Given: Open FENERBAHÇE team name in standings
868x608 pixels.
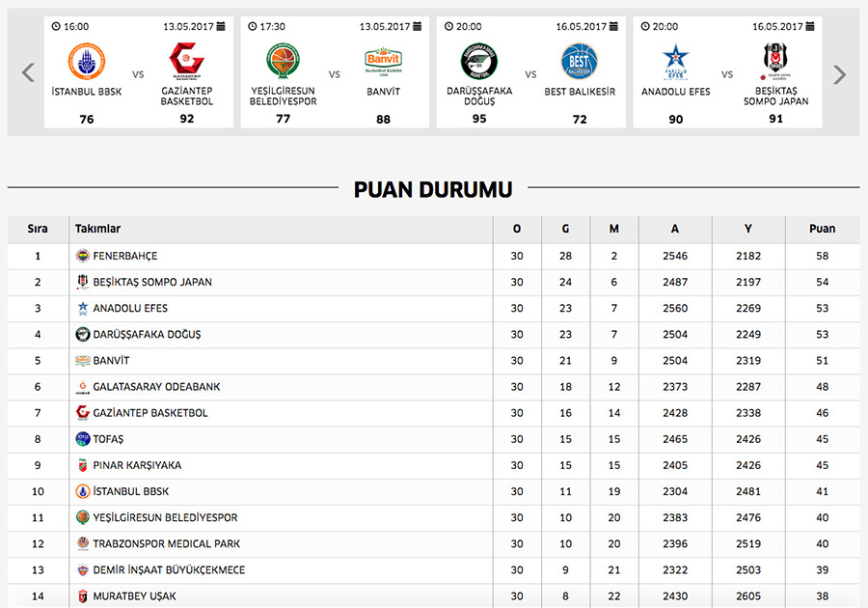Looking at the screenshot, I should point(125,256).
